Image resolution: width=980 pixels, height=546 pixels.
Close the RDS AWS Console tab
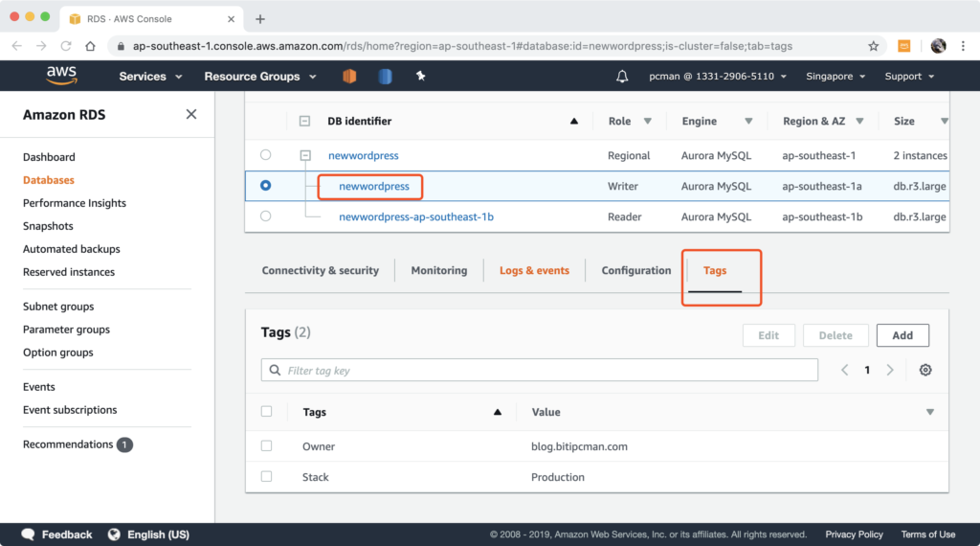click(232, 19)
